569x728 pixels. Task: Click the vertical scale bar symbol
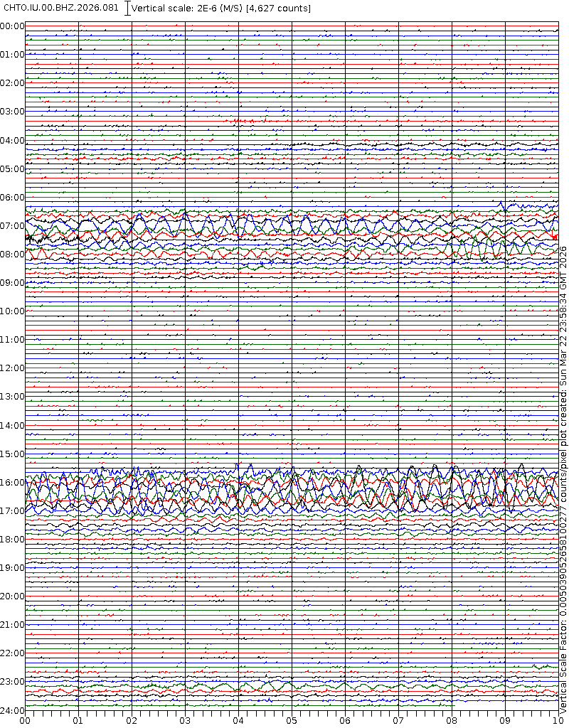tap(127, 8)
